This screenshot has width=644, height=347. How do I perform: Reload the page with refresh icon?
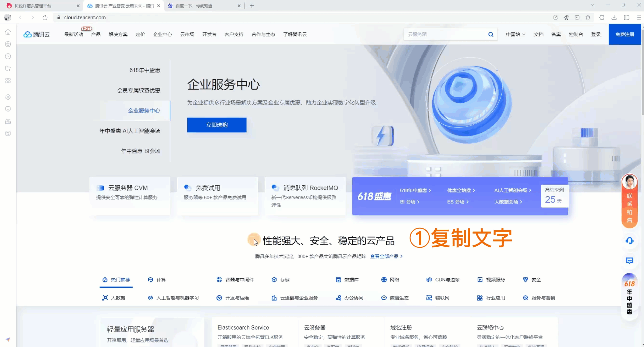pyautogui.click(x=45, y=18)
